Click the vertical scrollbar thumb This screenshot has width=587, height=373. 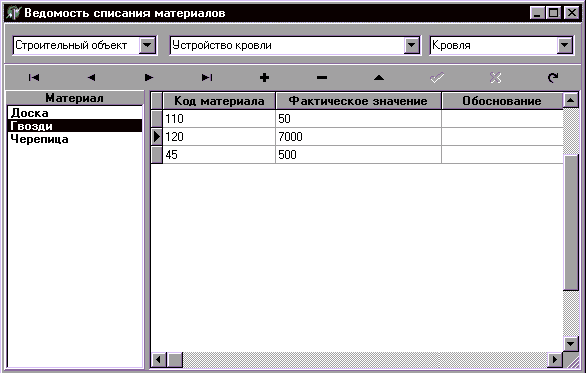pyautogui.click(x=571, y=222)
